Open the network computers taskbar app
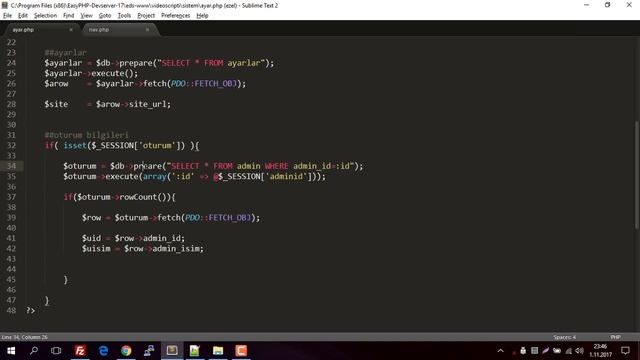This screenshot has height=360, width=640. (149, 351)
